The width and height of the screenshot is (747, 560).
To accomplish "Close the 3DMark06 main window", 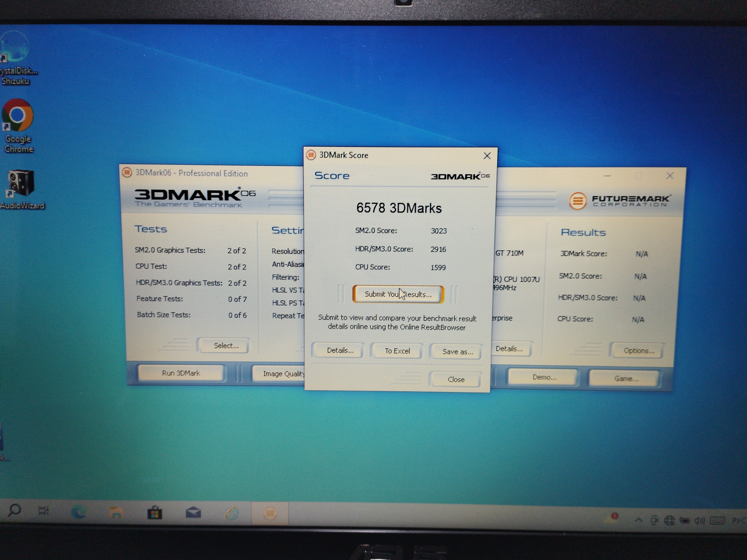I will 670,176.
